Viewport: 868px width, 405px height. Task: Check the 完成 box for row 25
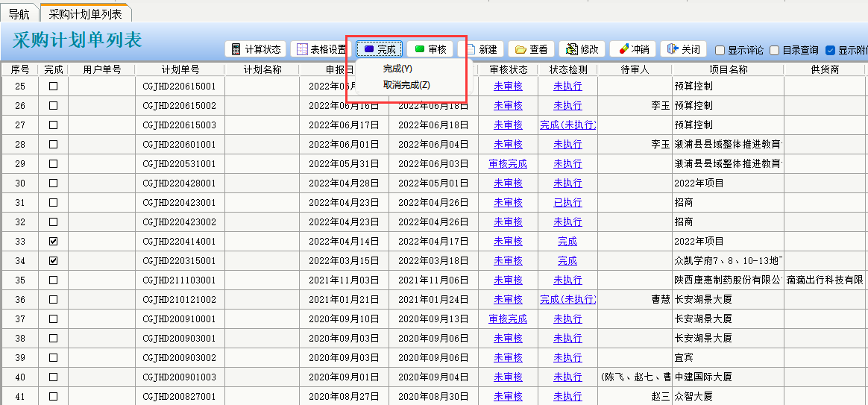(x=53, y=87)
